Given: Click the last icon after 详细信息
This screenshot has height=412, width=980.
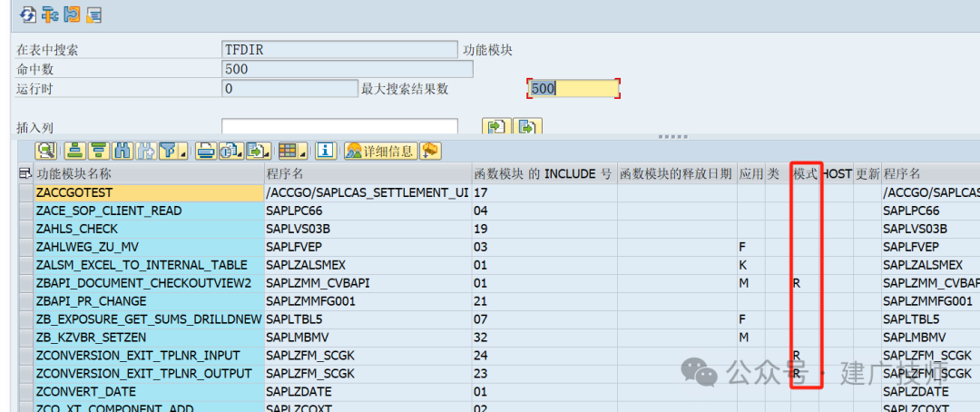Looking at the screenshot, I should click(431, 150).
